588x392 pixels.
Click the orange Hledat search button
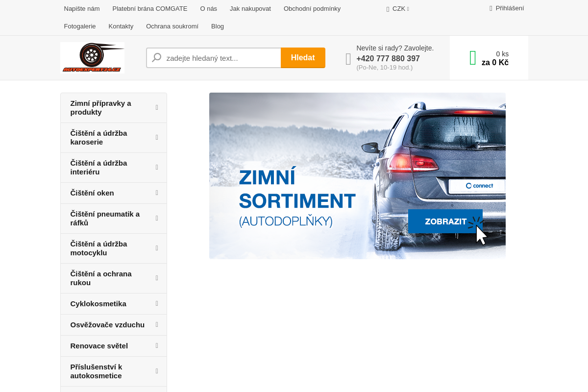coord(303,57)
